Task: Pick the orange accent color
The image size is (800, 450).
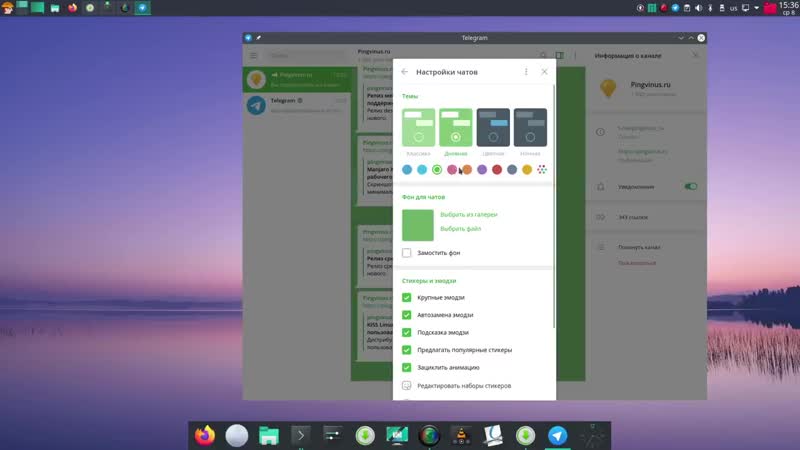Action: (467, 169)
